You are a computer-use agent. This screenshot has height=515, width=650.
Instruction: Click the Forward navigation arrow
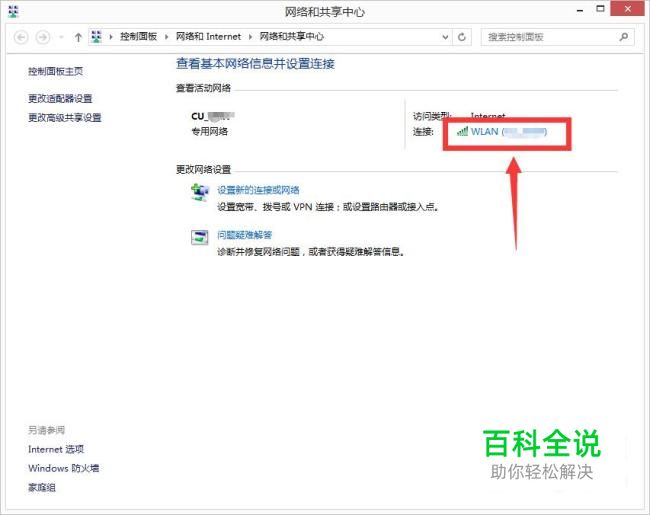coord(43,37)
